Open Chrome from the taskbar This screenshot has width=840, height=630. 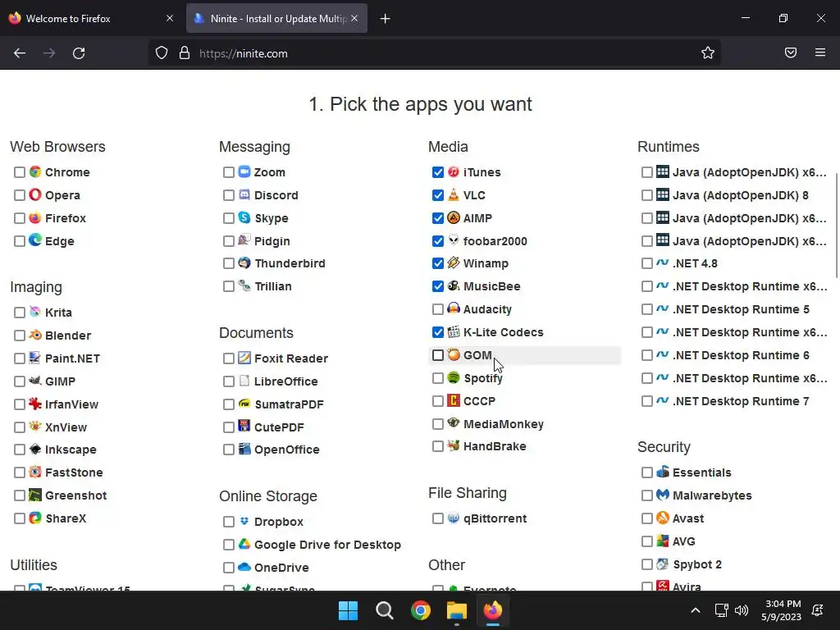click(421, 610)
